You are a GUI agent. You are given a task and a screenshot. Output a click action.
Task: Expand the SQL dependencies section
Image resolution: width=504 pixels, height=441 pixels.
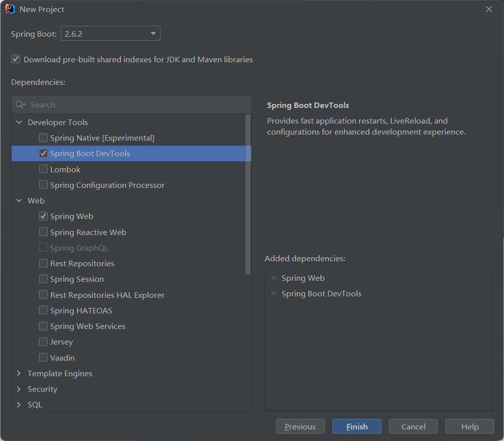tap(19, 404)
